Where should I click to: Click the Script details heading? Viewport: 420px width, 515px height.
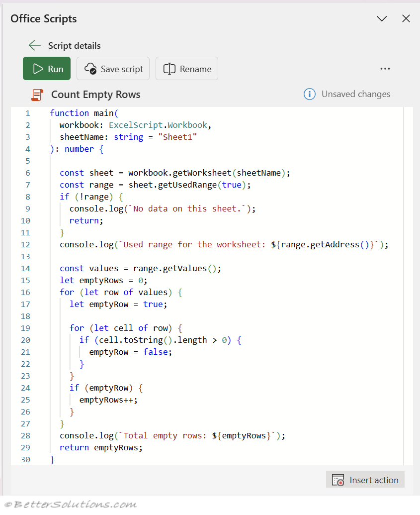click(74, 45)
